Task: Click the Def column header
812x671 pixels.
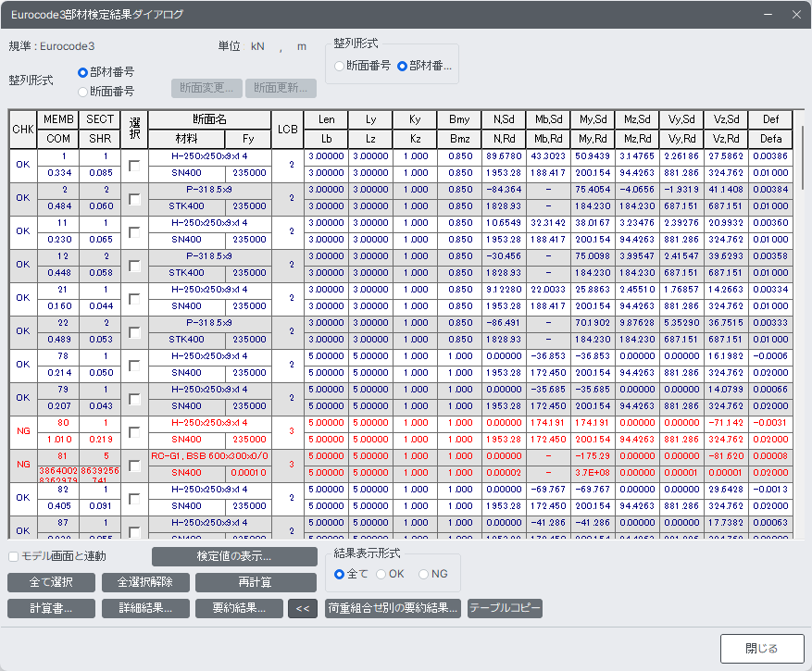Action: (770, 119)
